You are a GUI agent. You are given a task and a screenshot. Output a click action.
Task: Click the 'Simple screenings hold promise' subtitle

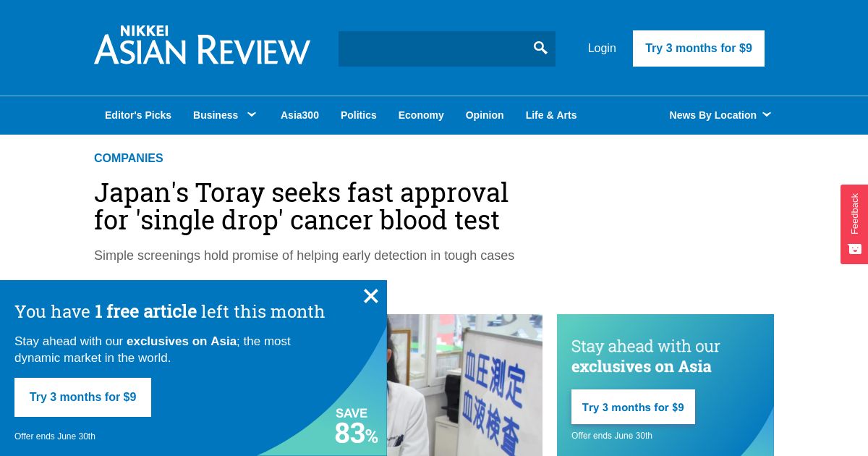click(x=304, y=256)
